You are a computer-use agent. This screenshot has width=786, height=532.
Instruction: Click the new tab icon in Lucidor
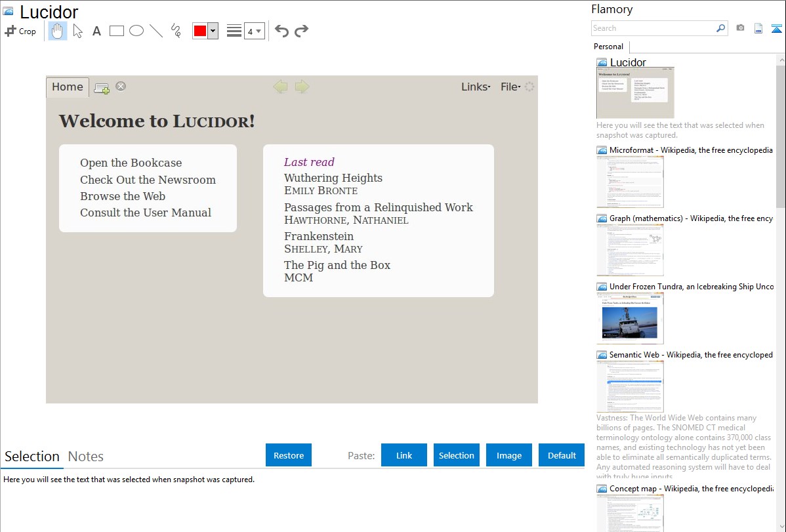102,89
